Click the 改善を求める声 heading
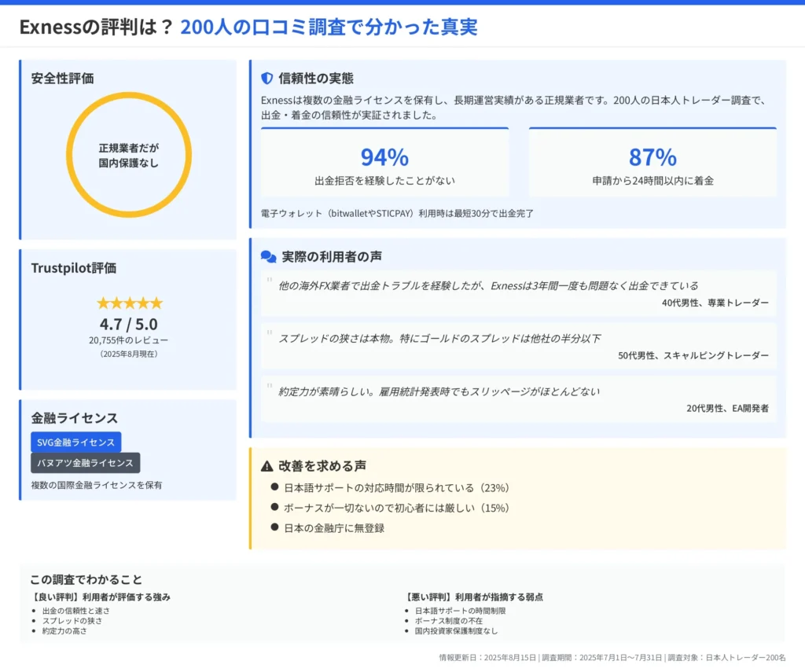Screen dimensions: 805x672 tap(322, 466)
